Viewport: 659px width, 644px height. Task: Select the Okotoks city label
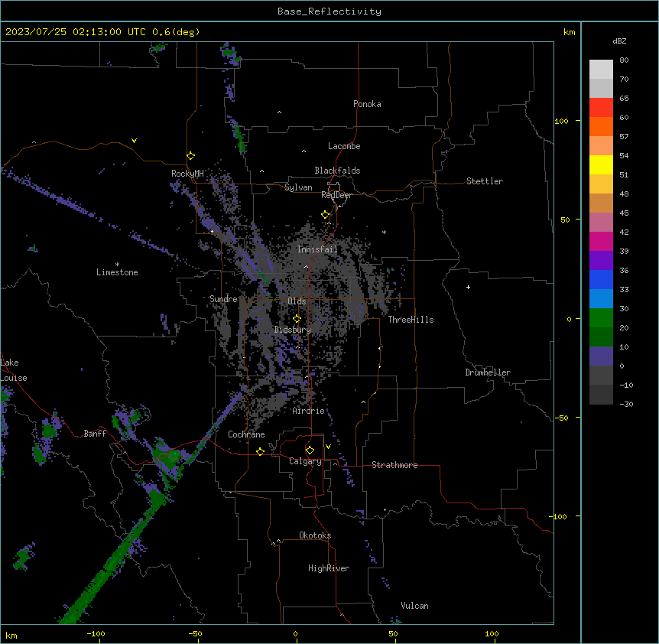tap(315, 535)
